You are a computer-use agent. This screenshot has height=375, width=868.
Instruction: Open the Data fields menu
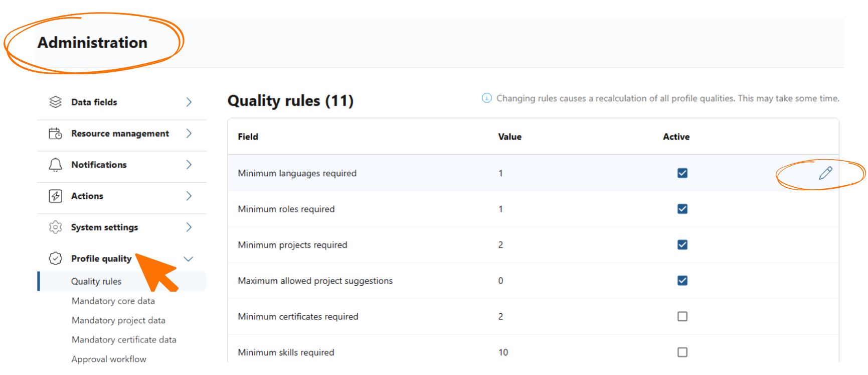click(x=122, y=102)
